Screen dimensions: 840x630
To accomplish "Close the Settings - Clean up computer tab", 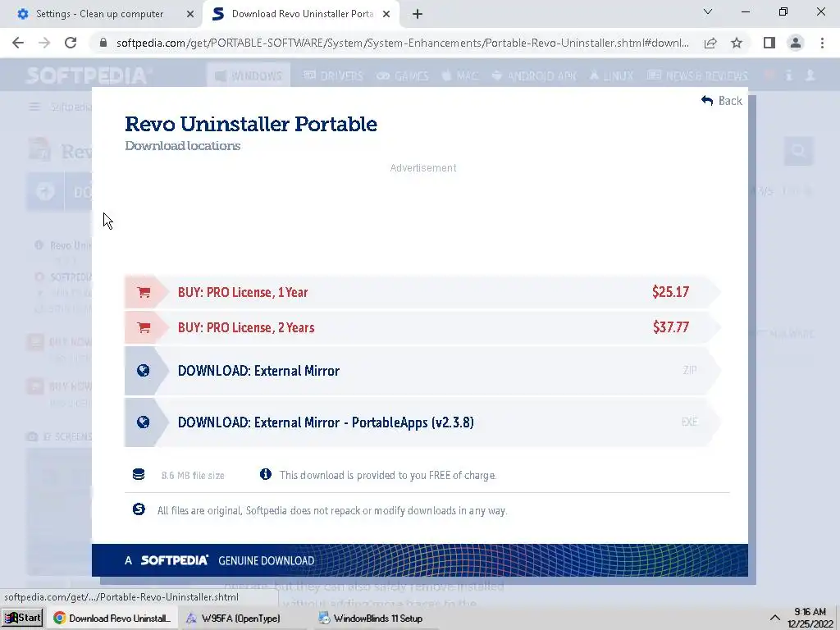I will click(x=190, y=15).
